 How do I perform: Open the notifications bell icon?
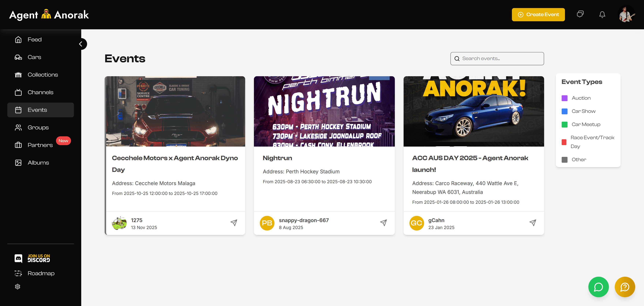602,14
